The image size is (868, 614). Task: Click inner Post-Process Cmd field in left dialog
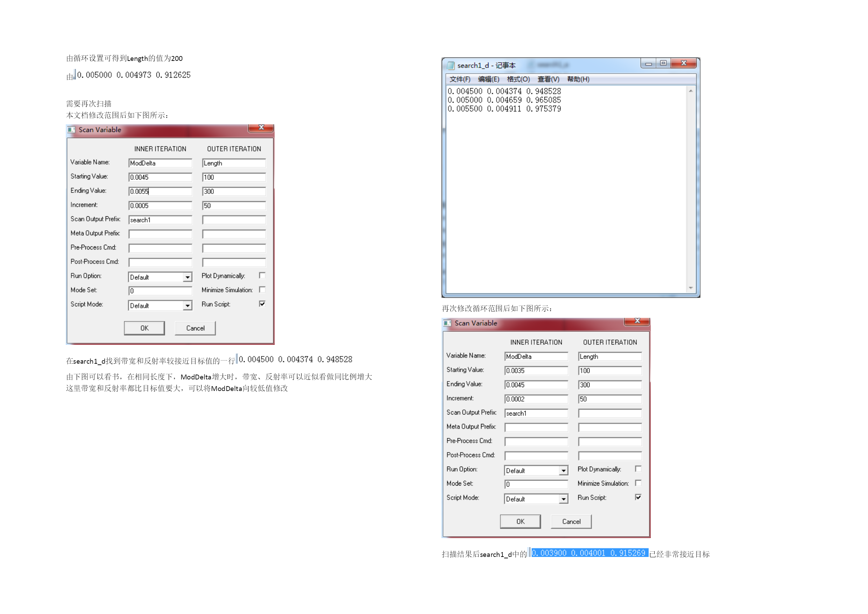click(x=160, y=262)
